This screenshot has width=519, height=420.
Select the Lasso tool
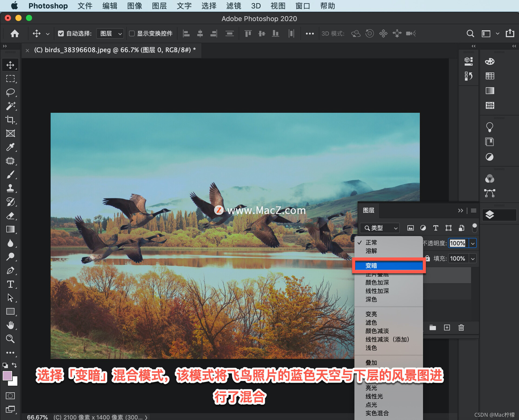pos(10,93)
